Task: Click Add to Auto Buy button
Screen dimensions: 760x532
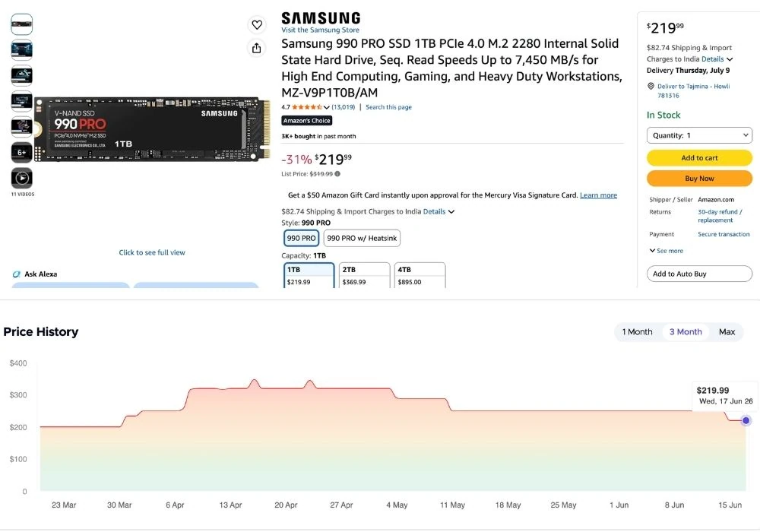Action: pyautogui.click(x=699, y=274)
